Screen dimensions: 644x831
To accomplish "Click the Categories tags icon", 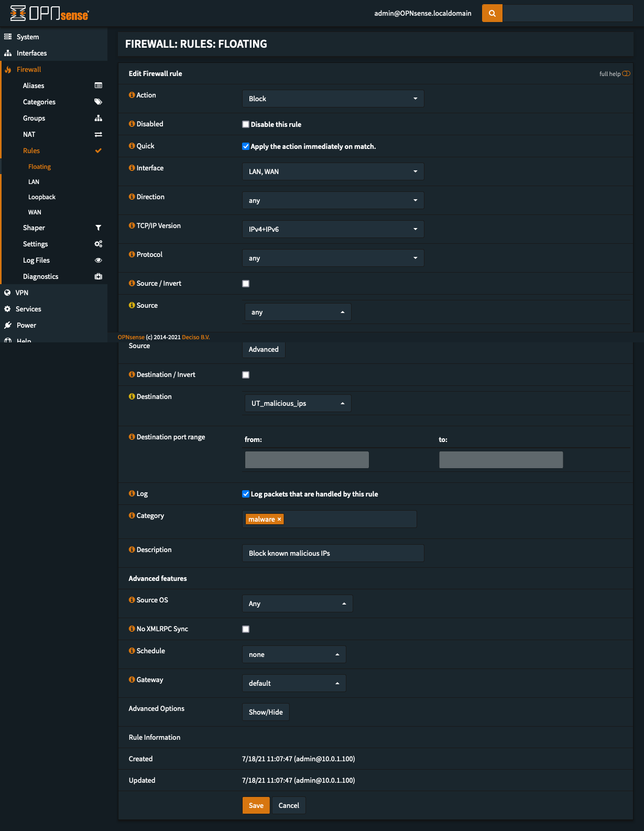I will 98,102.
